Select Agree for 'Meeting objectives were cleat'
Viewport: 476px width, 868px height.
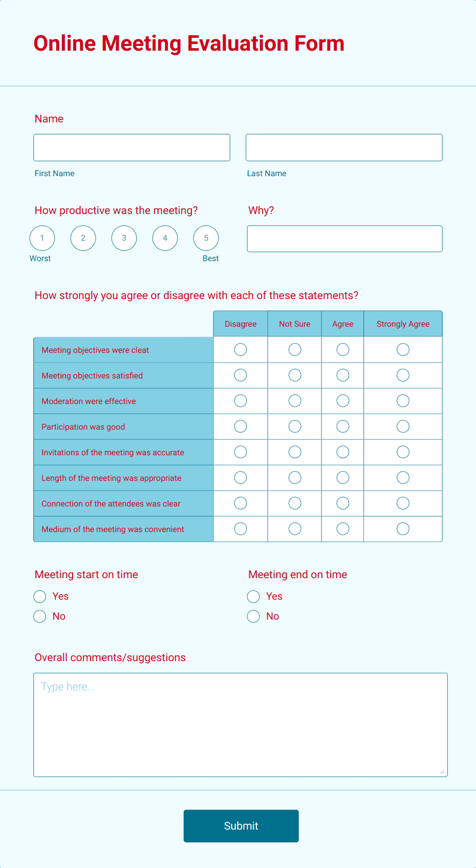click(342, 349)
